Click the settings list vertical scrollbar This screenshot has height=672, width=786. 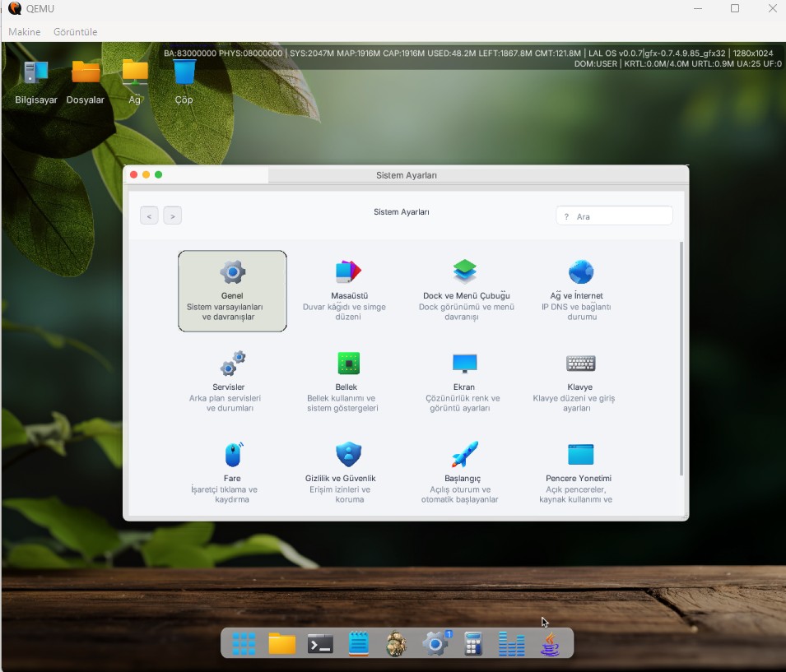pyautogui.click(x=681, y=359)
